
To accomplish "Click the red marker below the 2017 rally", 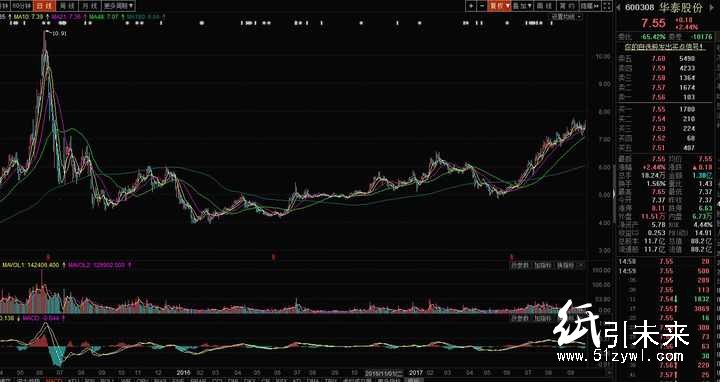I will tap(511, 257).
